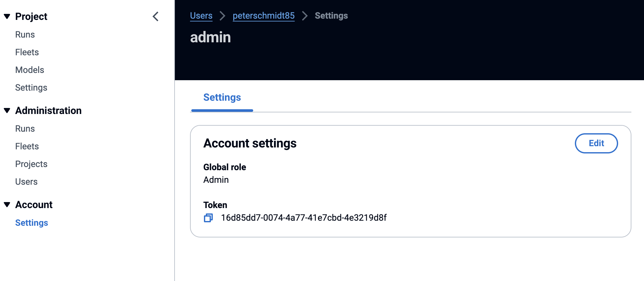Image resolution: width=644 pixels, height=281 pixels.
Task: Collapse the Project section triangle
Action: [7, 16]
